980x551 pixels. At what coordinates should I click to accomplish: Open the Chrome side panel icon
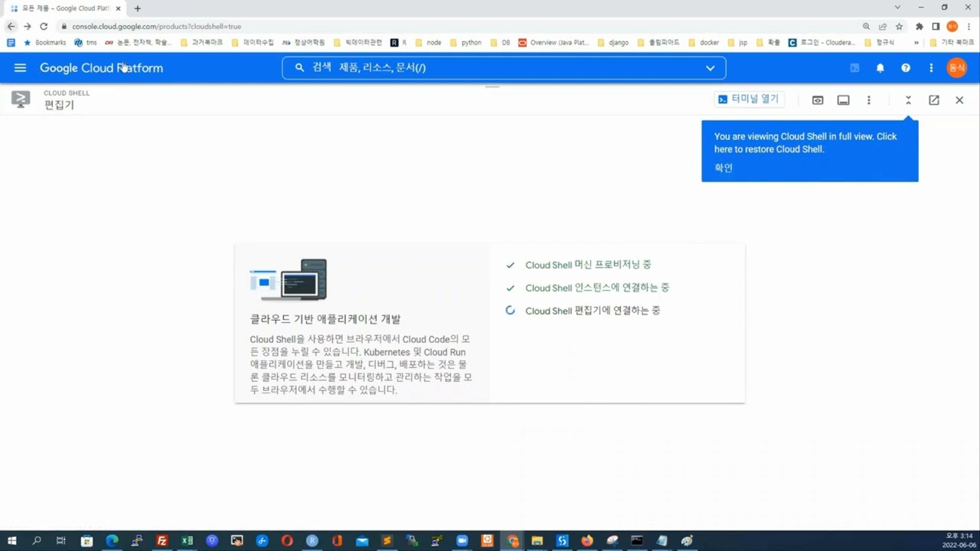point(936,26)
